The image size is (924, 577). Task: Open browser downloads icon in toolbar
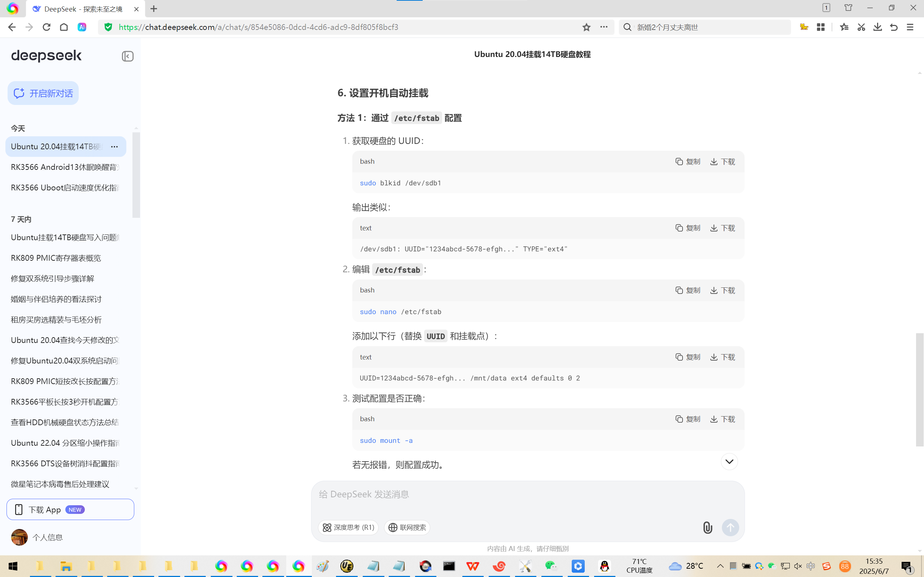tap(877, 27)
